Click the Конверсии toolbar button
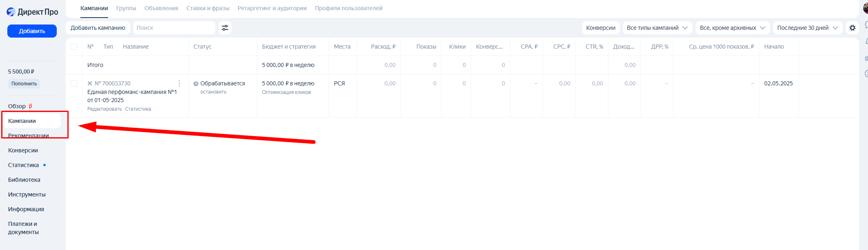Screen dimensions: 868x250 click(x=601, y=28)
